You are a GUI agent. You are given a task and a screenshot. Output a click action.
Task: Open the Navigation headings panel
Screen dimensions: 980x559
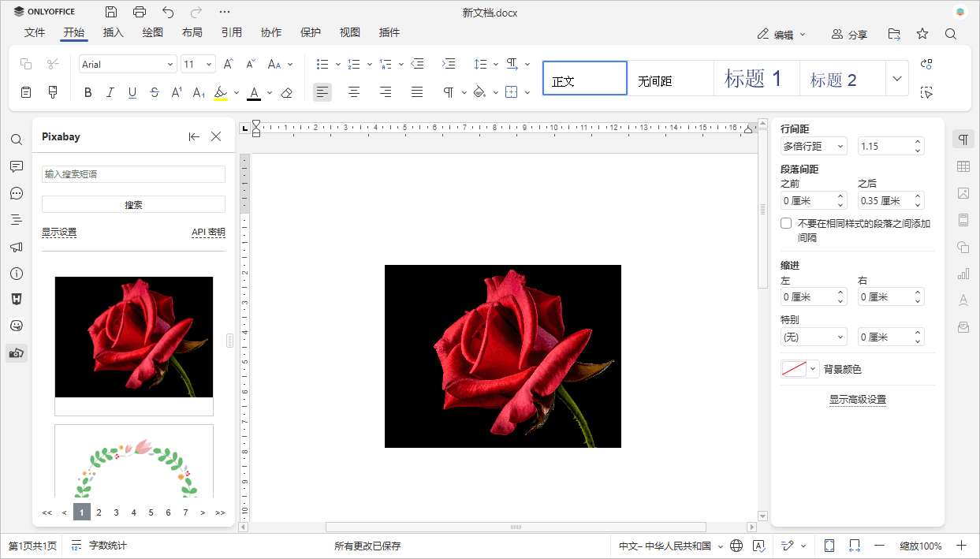coord(16,219)
